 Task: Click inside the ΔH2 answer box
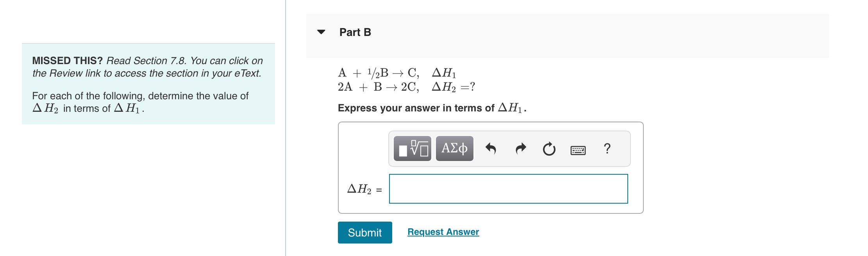[508, 189]
